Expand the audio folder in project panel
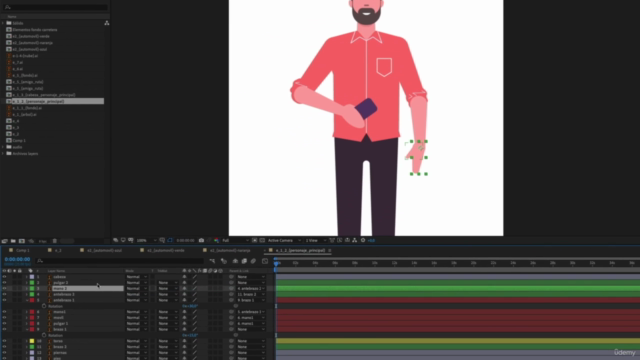This screenshot has width=640, height=360. [3, 147]
